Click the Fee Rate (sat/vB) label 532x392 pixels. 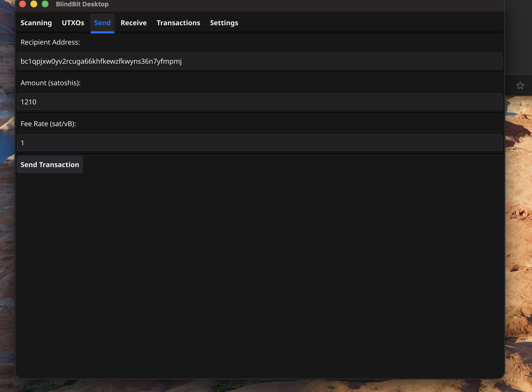(48, 124)
